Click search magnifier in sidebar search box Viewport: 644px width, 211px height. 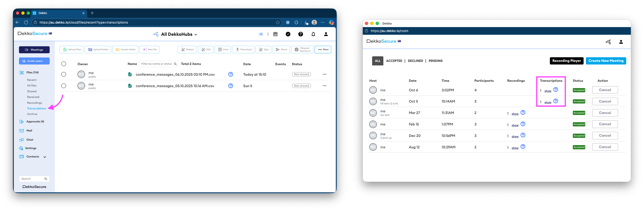click(x=46, y=179)
